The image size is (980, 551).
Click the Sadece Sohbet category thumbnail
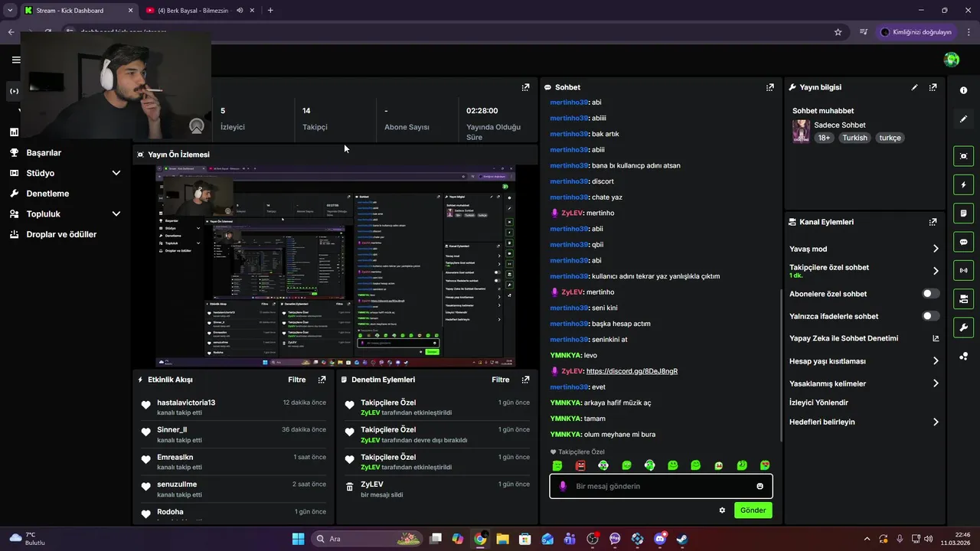801,131
